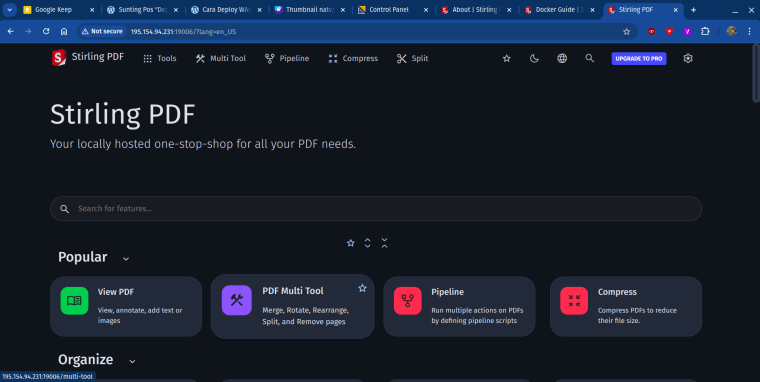Expand all sections with the outward-chevrons icon
Viewport: 760px width, 382px height.
[367, 243]
